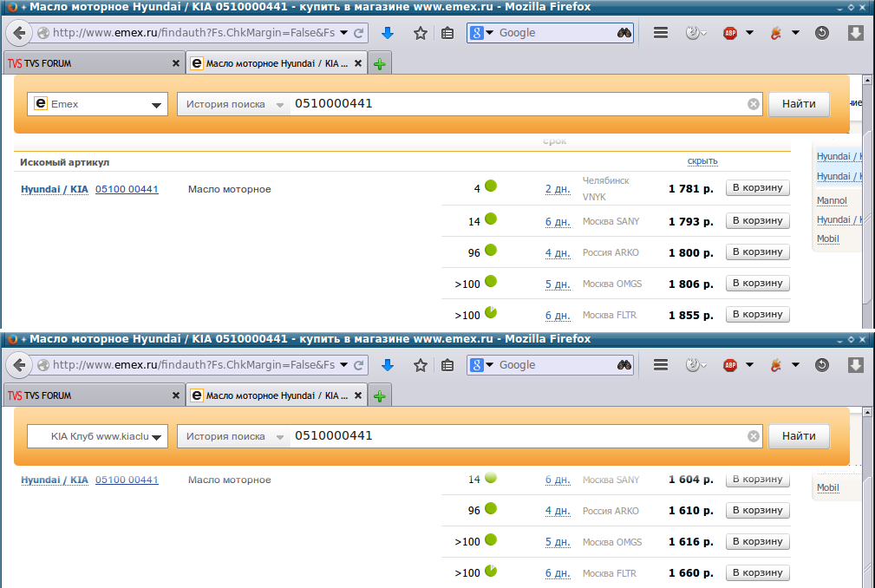Reload the page in the bottom window
875x588 pixels.
359,365
